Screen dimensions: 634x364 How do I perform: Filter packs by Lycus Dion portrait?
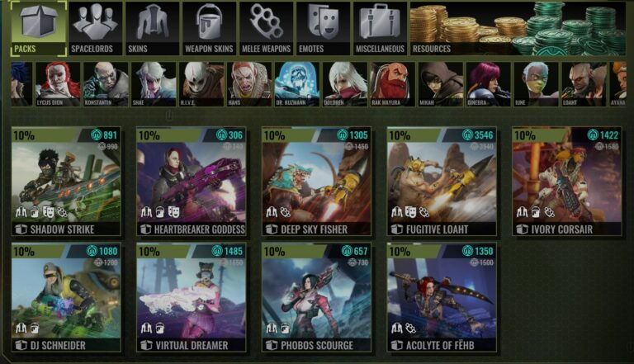(x=58, y=84)
